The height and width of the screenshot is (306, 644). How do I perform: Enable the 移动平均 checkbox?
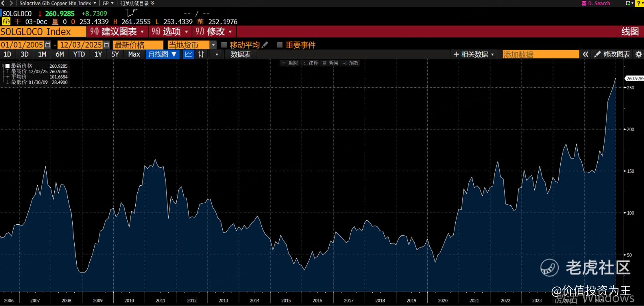[x=224, y=45]
